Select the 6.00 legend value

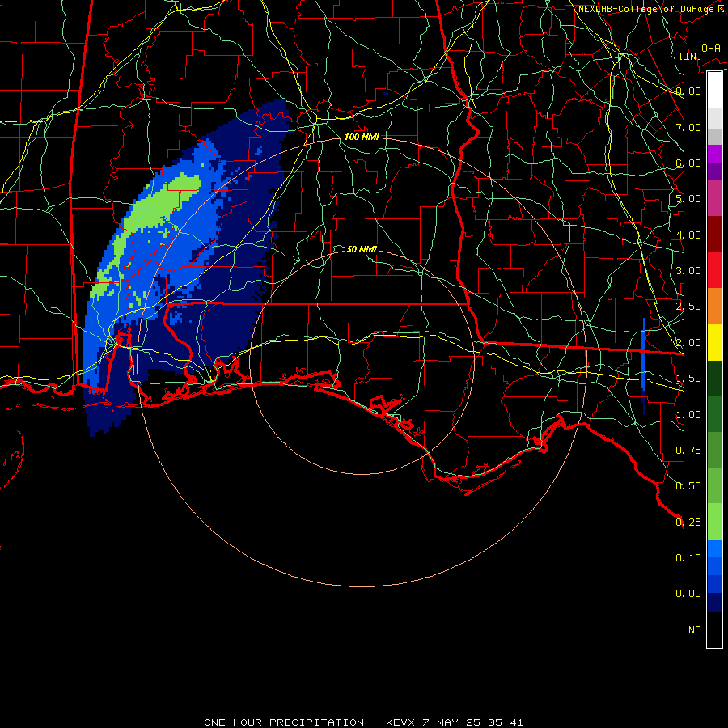688,163
